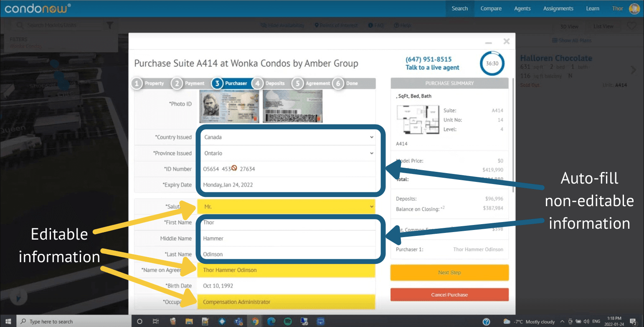The height and width of the screenshot is (327, 644).
Task: Open the weather widget showing Mostly cloudy
Action: 529,322
